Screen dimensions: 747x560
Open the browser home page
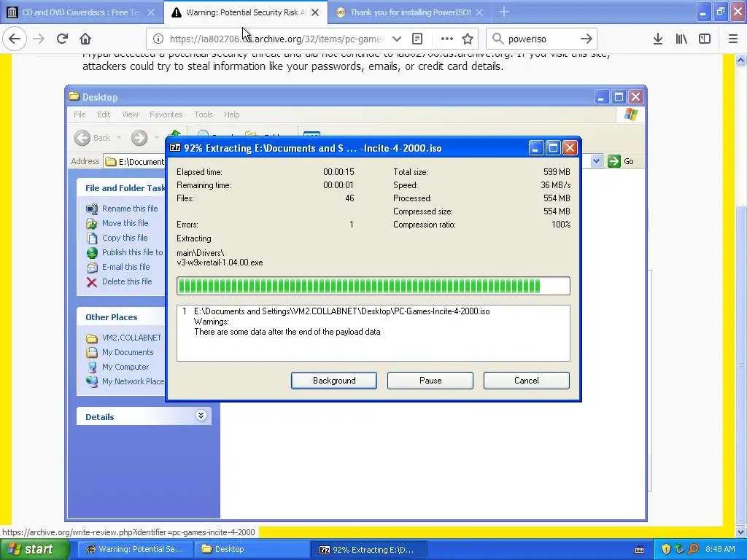85,39
